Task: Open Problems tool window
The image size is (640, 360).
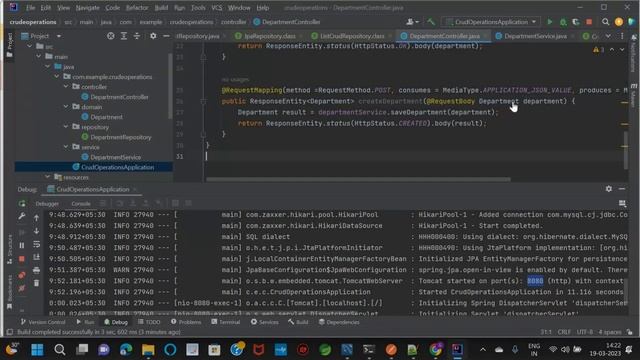Action: [186, 322]
